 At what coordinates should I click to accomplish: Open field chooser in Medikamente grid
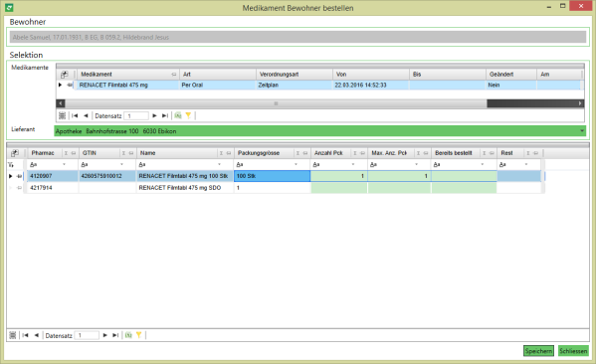65,75
